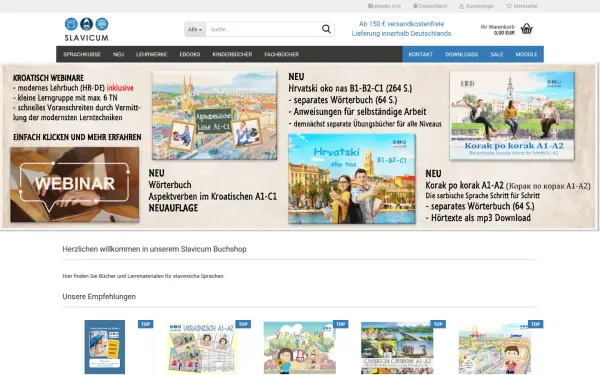Open the LEHRWERKE menu
This screenshot has width=600, height=375.
pos(152,54)
